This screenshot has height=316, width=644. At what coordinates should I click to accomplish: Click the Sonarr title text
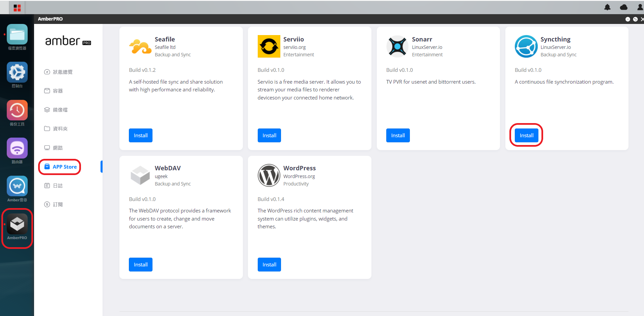[x=422, y=39]
